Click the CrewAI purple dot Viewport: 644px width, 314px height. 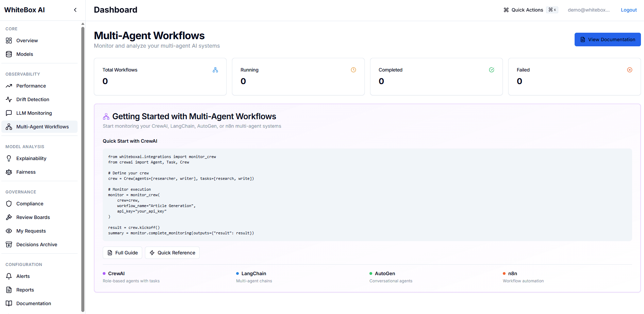104,273
